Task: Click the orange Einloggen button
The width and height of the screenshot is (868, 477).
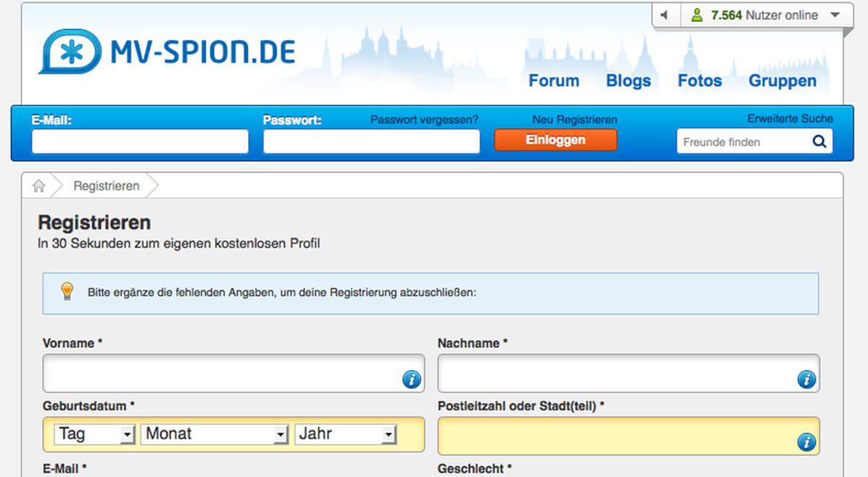Action: (x=556, y=140)
